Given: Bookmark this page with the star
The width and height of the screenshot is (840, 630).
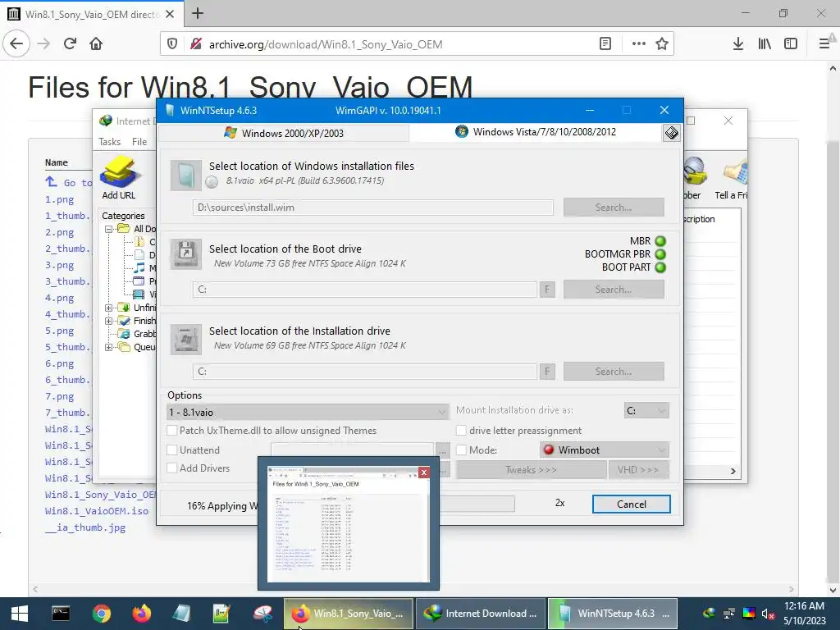Looking at the screenshot, I should click(662, 44).
